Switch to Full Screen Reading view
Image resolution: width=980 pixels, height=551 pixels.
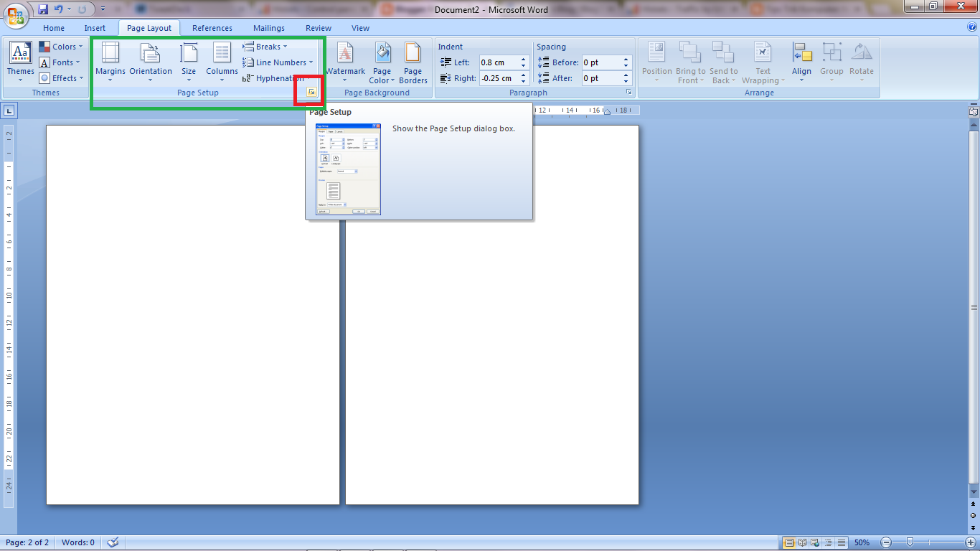(x=802, y=543)
